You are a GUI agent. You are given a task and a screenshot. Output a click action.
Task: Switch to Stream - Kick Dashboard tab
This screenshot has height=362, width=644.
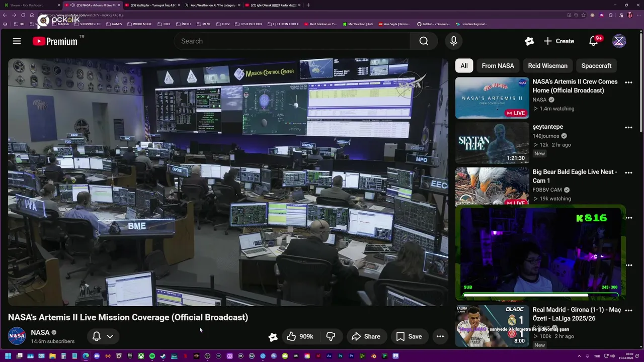(31, 5)
